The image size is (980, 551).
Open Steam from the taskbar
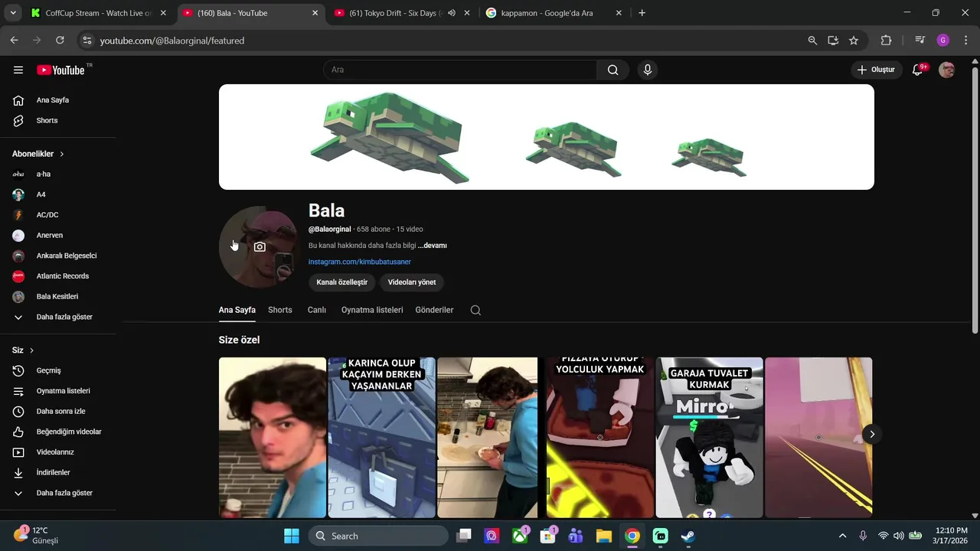point(688,536)
